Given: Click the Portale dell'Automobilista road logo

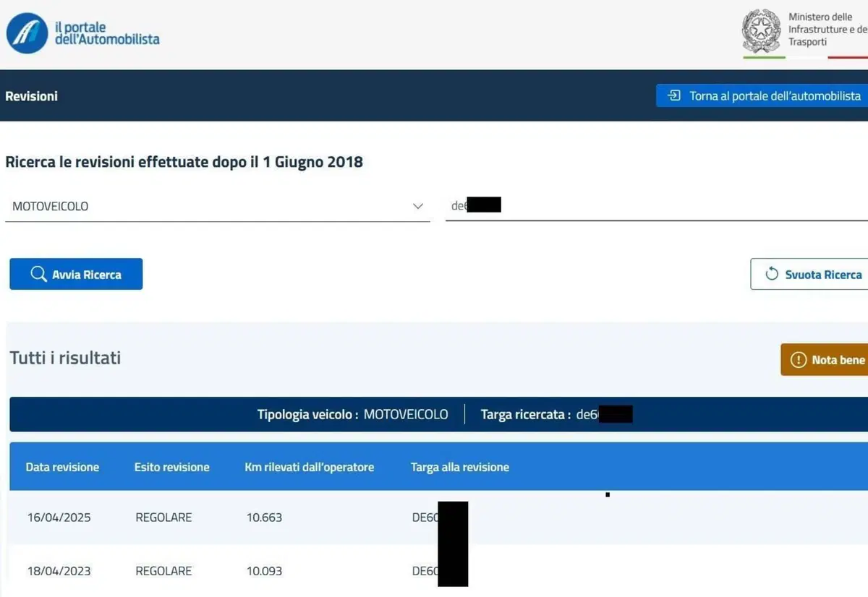Looking at the screenshot, I should click(x=27, y=33).
